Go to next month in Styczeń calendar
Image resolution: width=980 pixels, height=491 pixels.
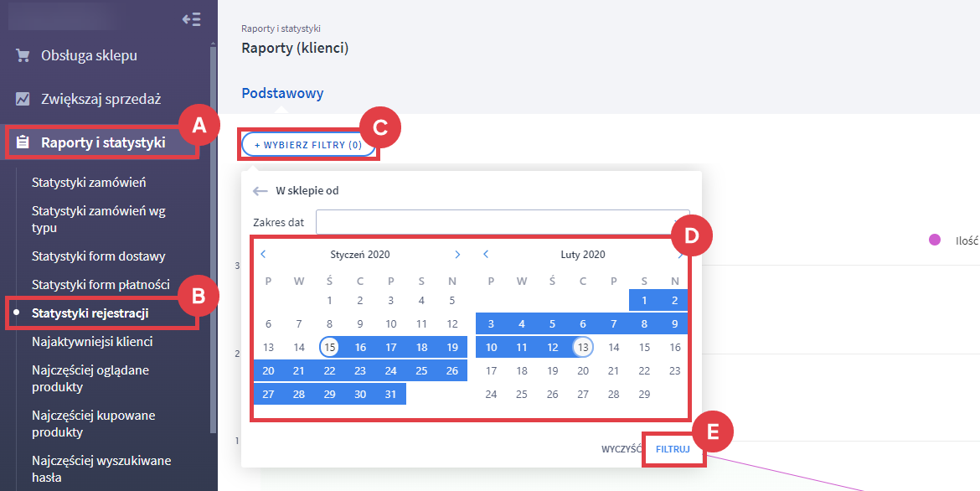pos(457,255)
